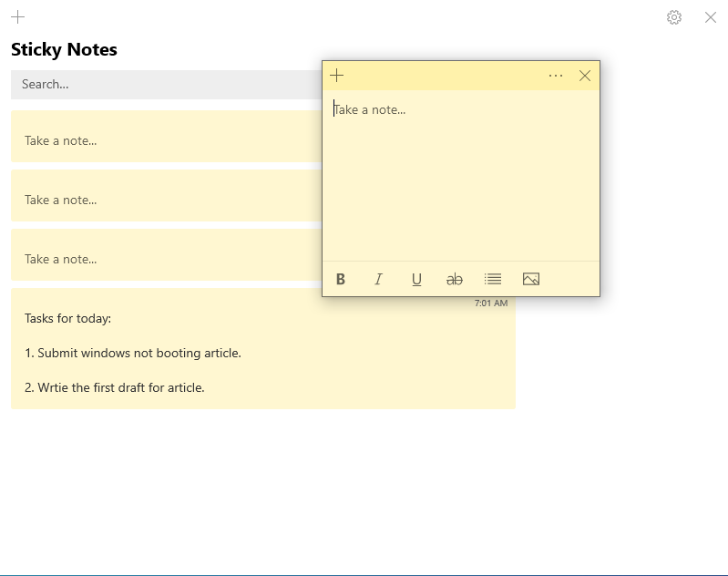Image resolution: width=728 pixels, height=576 pixels.
Task: Close the open yellow sticky note
Action: [585, 76]
